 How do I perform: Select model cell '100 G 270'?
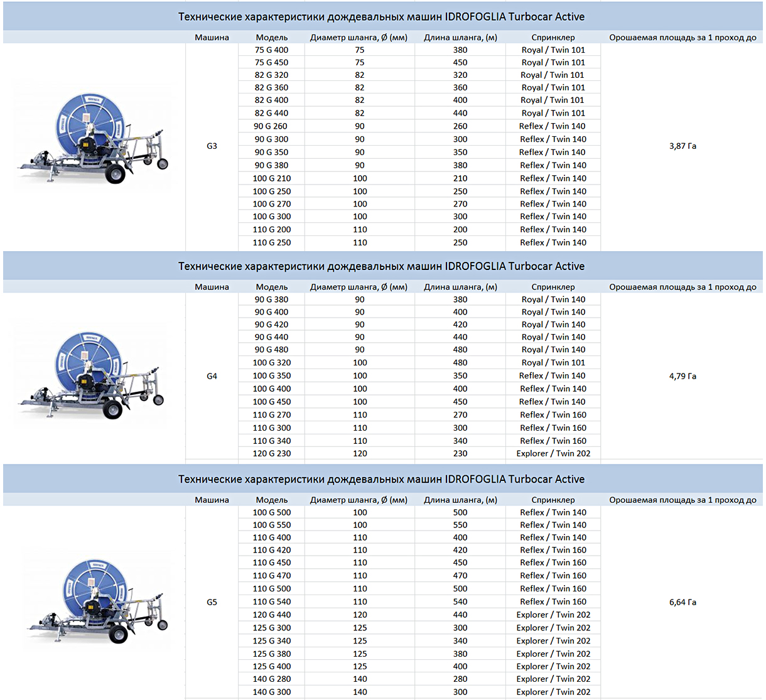(x=272, y=204)
